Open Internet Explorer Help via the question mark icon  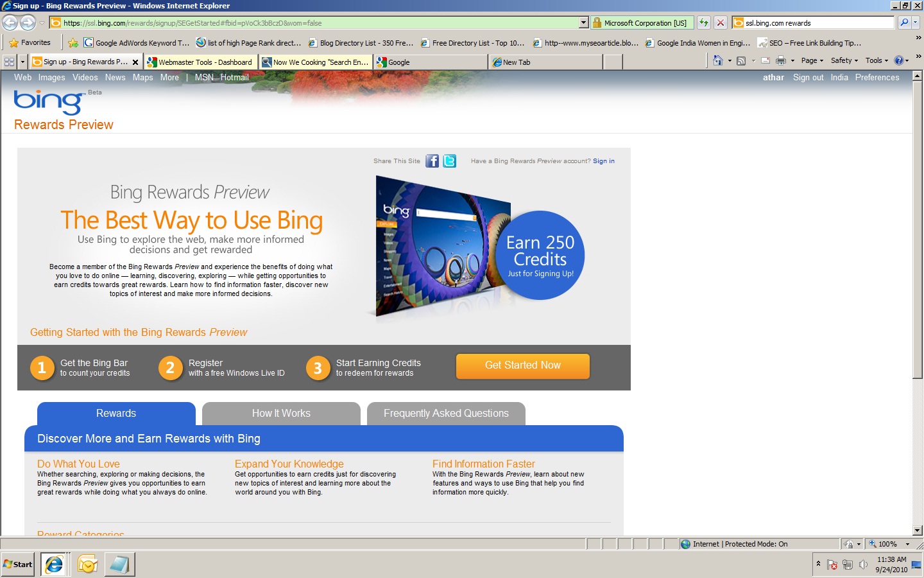pos(898,60)
